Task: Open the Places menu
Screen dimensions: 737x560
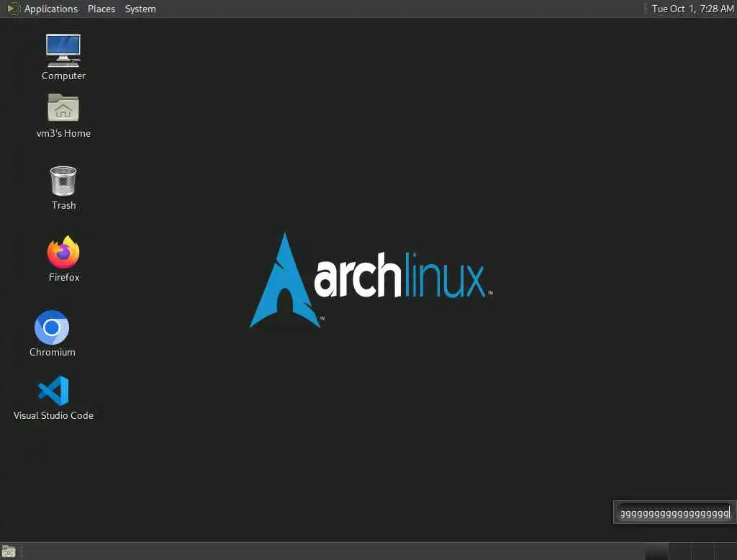Action: click(101, 9)
